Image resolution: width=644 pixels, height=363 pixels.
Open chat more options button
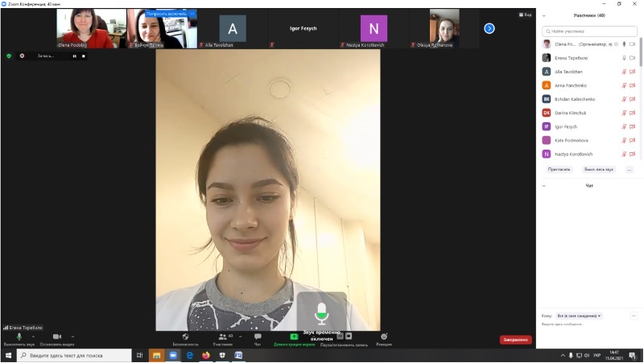point(634,316)
